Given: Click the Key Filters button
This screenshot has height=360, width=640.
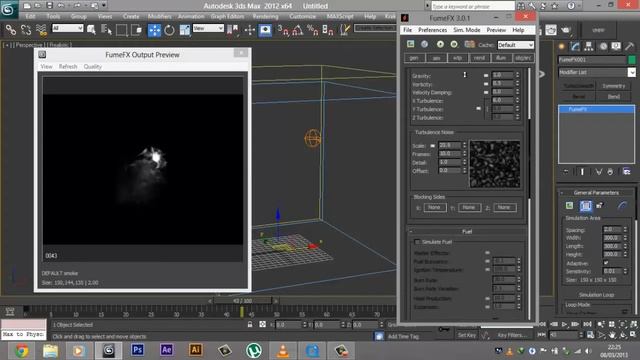Looking at the screenshot, I should (x=512, y=335).
